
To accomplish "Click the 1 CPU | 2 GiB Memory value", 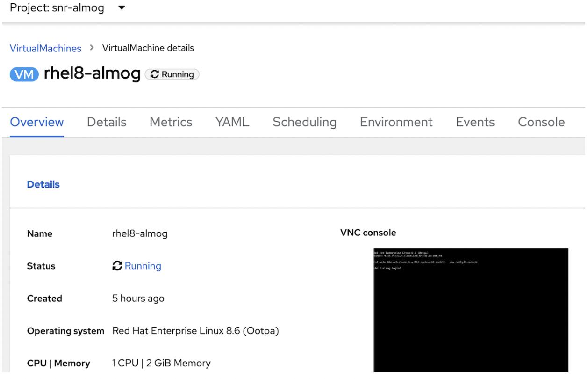I will click(161, 363).
